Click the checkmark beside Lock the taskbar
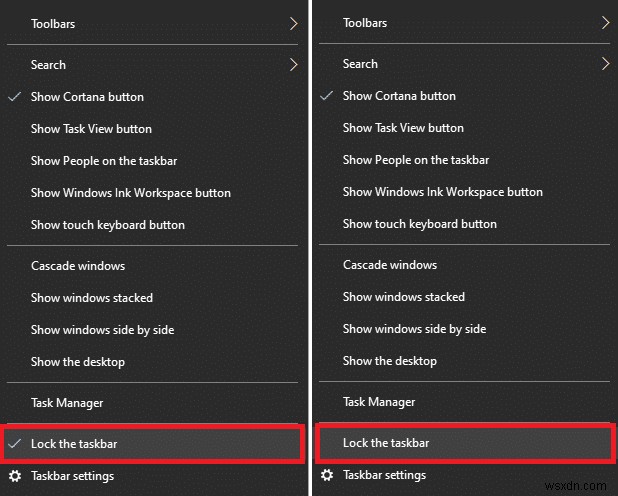Viewport: 618px width, 496px height. [14, 443]
